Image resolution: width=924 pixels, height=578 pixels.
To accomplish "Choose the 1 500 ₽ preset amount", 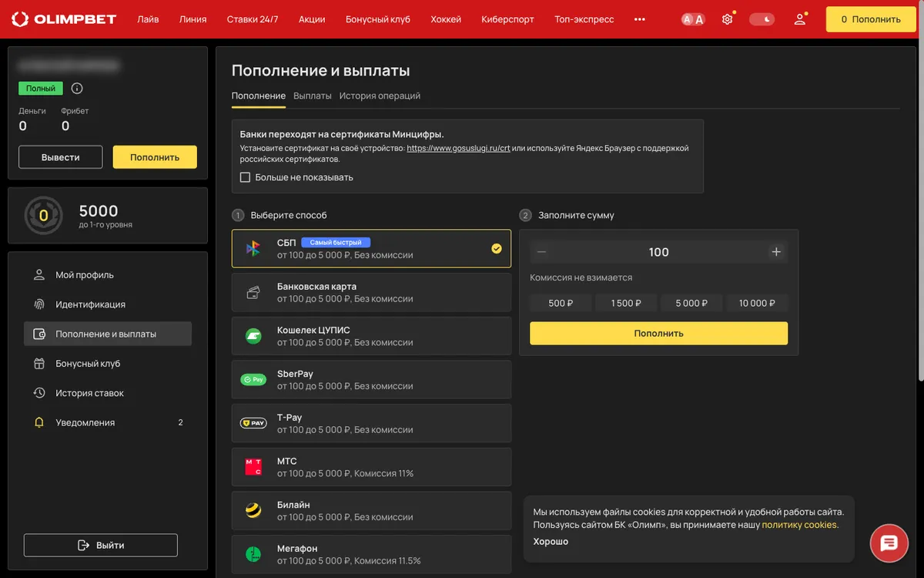I will tap(626, 303).
